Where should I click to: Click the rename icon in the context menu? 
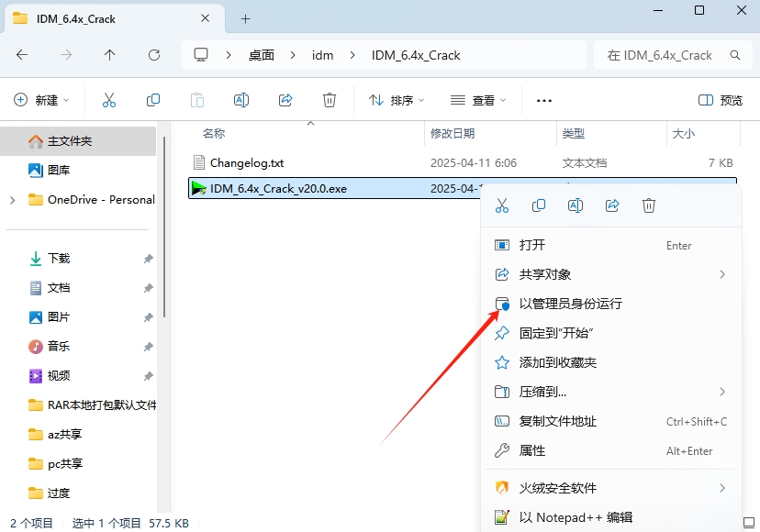576,205
